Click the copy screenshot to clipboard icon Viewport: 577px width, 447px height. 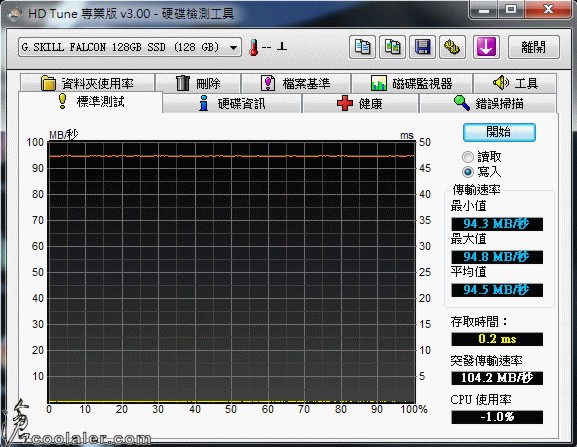tap(393, 47)
